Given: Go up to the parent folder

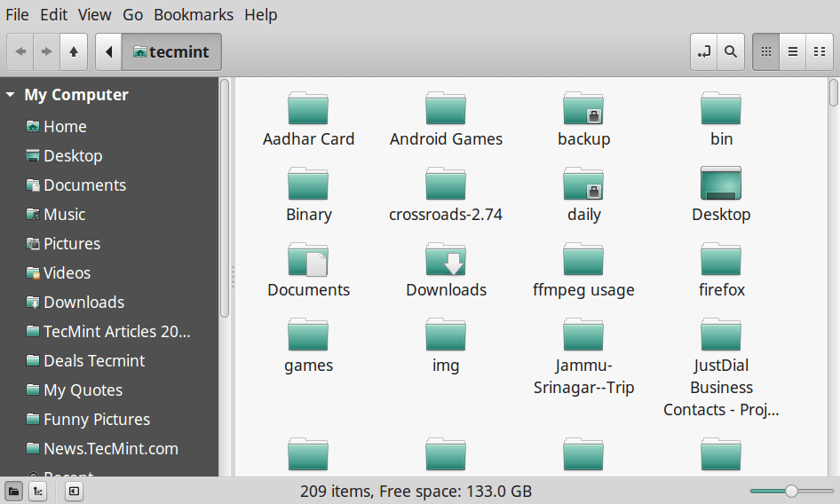Looking at the screenshot, I should coord(73,52).
